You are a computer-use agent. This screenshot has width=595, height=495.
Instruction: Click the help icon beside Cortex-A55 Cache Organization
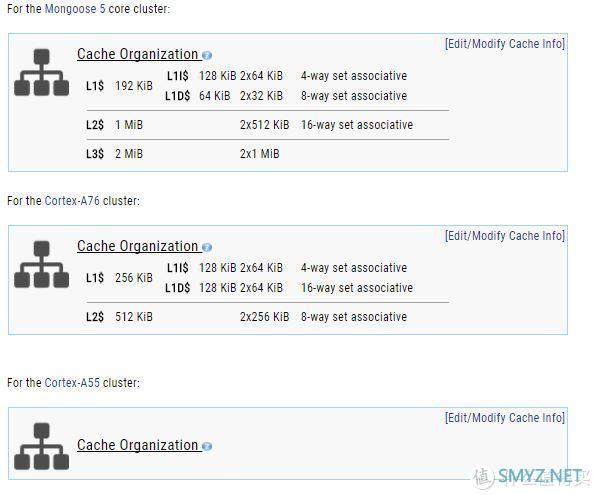[x=207, y=446]
